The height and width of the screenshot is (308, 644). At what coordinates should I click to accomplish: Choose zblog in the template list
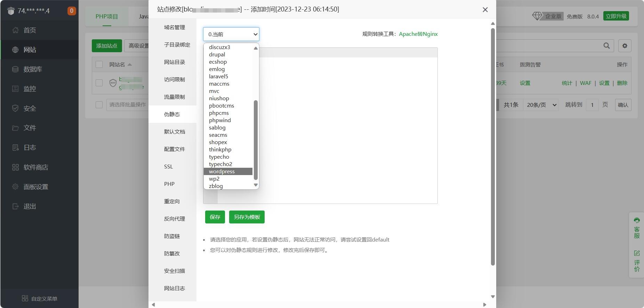pyautogui.click(x=228, y=186)
